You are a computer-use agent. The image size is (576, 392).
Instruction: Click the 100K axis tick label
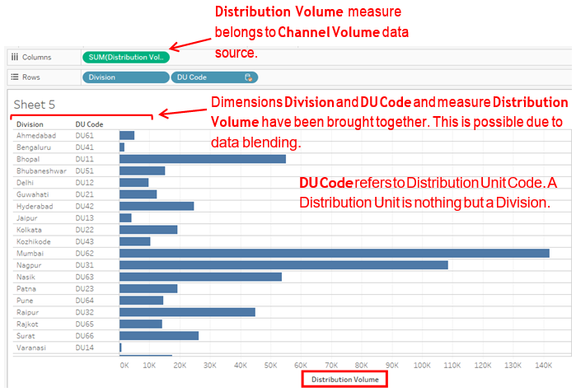coord(422,365)
